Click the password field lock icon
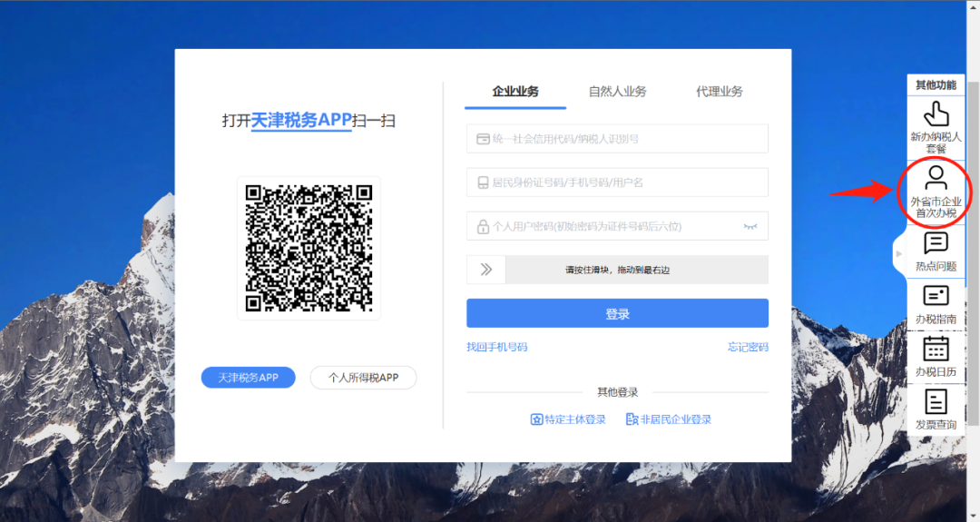The image size is (980, 522). (483, 226)
